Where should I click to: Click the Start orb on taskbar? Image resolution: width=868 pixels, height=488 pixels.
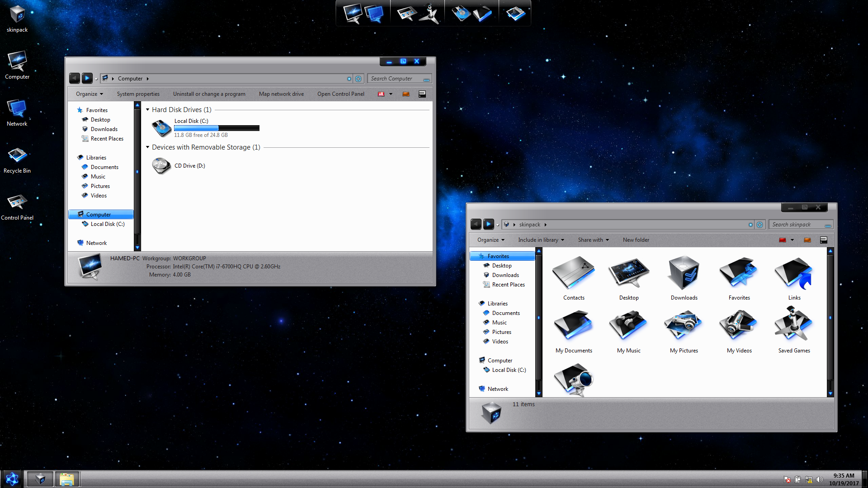[x=12, y=479]
